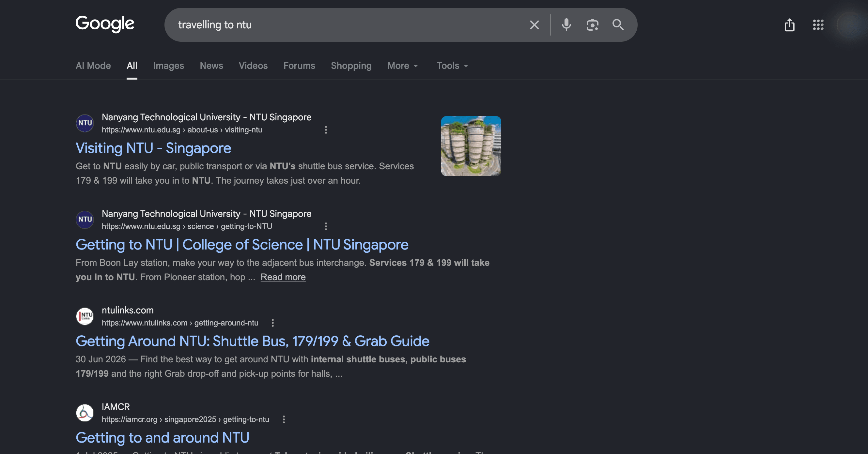Click the IAMCR site name
Screen dimensions: 868x454
pyautogui.click(x=116, y=407)
